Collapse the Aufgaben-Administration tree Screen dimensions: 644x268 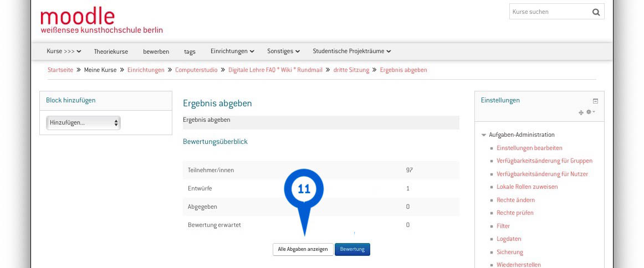point(484,135)
